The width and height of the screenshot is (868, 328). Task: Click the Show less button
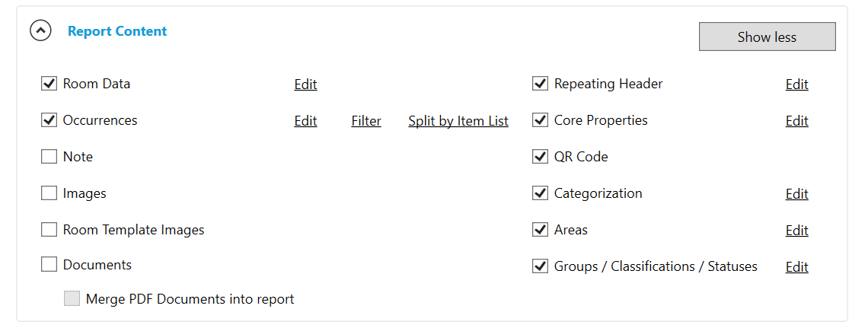[x=767, y=37]
